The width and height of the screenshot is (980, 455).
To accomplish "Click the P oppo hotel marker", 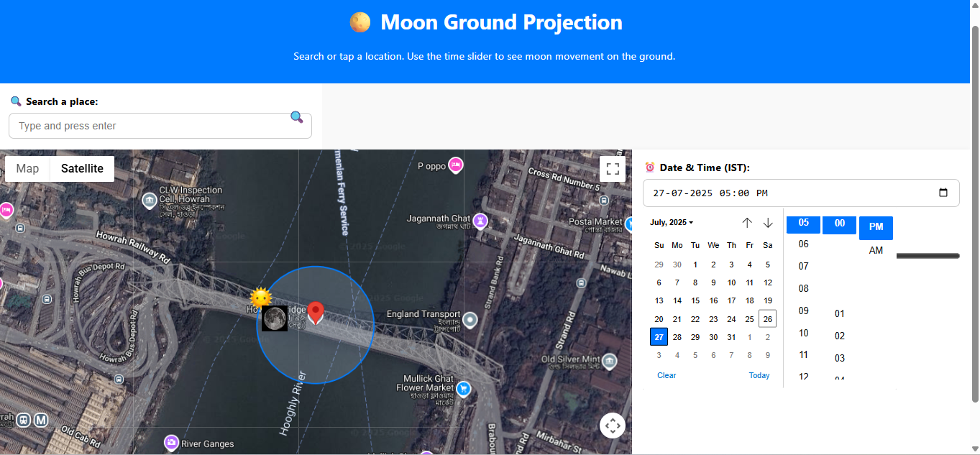I will click(455, 165).
